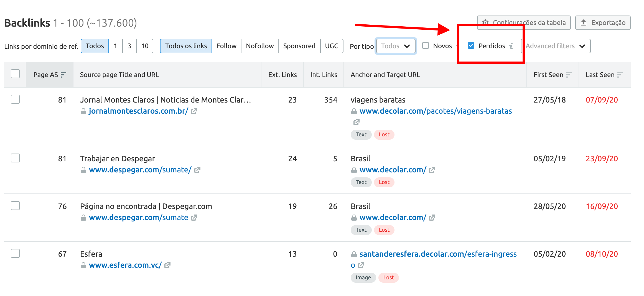This screenshot has width=644, height=296.
Task: Choose 3 links per referring domain
Action: click(x=129, y=46)
